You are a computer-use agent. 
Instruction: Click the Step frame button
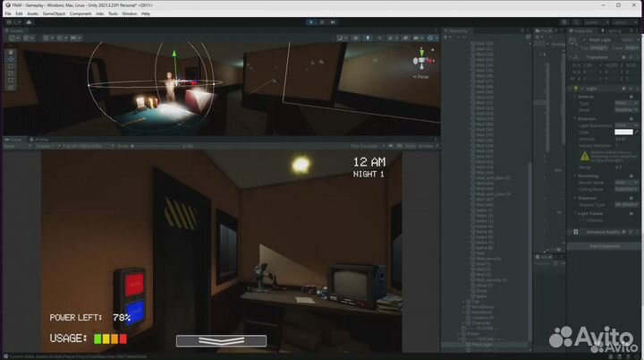tap(333, 22)
